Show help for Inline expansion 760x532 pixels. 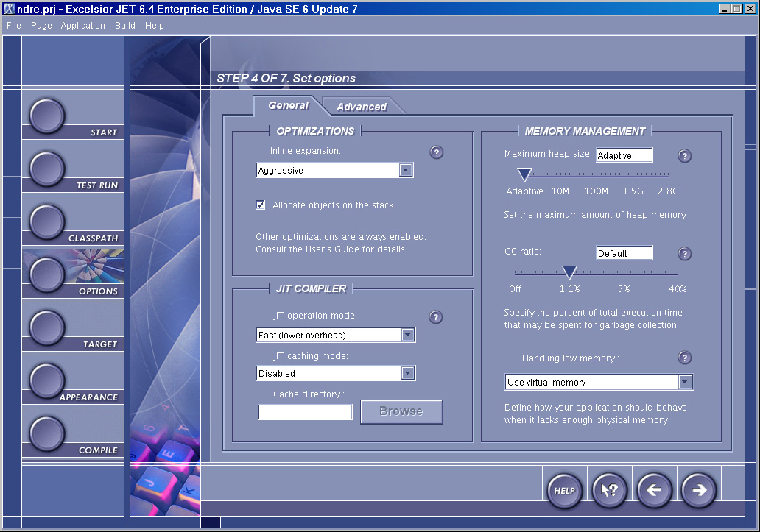(436, 152)
